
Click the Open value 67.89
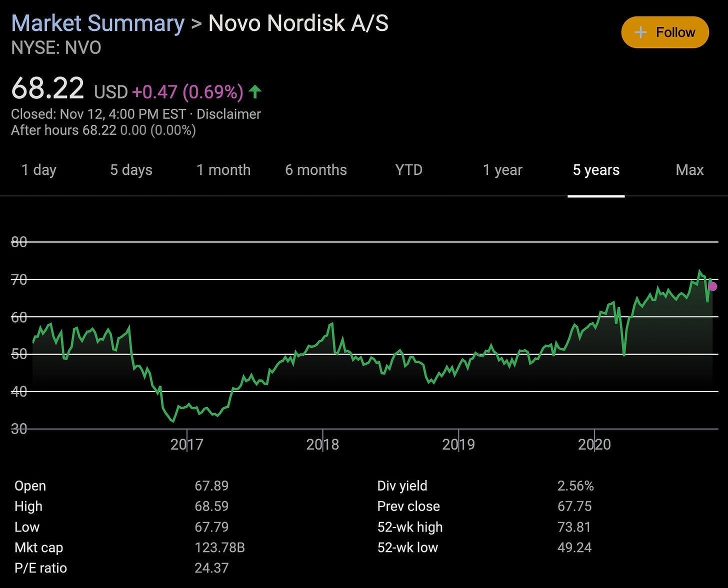(211, 486)
